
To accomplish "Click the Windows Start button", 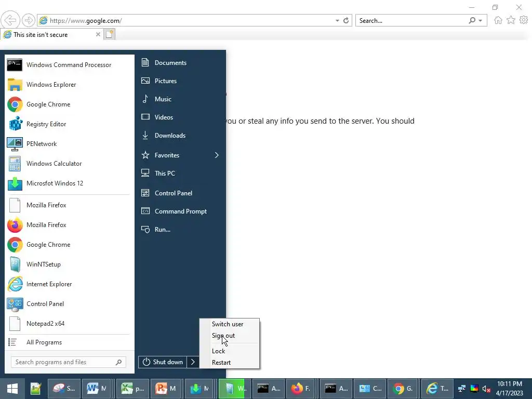I will click(x=12, y=389).
